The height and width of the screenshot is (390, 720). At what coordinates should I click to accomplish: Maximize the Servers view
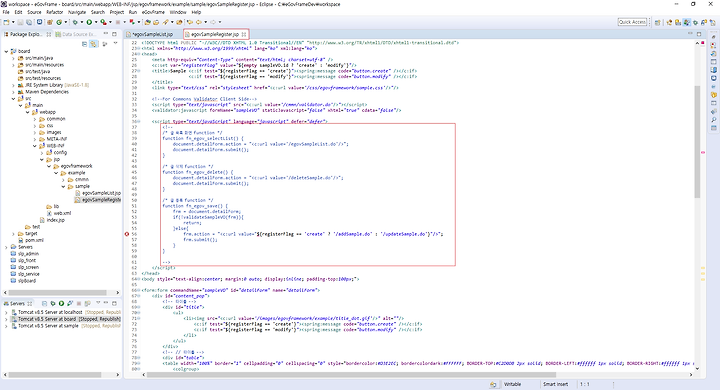tap(114, 303)
